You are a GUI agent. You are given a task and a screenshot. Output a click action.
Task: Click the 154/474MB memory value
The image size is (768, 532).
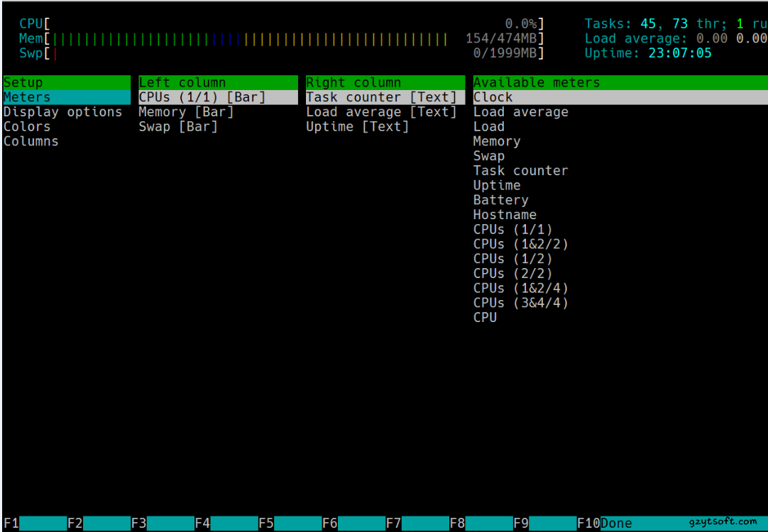[x=500, y=39]
